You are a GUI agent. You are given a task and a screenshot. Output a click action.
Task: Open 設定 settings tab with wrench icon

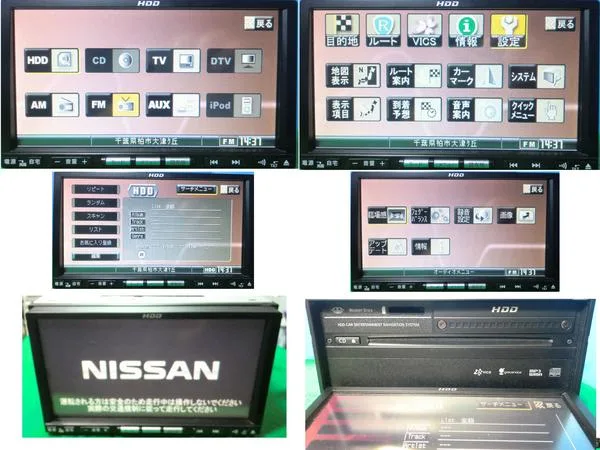pyautogui.click(x=509, y=31)
